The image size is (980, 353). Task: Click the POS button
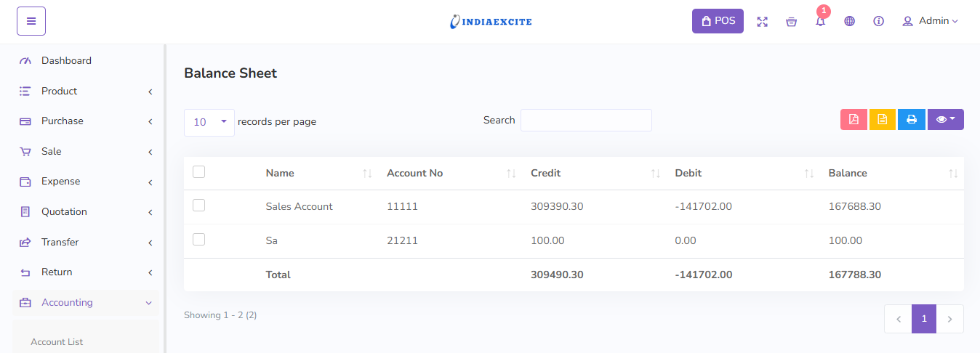click(x=717, y=21)
